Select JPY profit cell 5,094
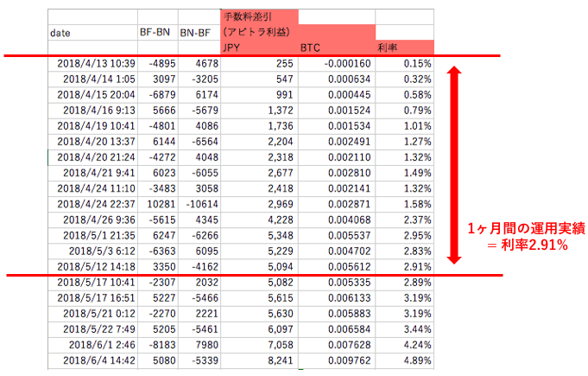 (259, 267)
